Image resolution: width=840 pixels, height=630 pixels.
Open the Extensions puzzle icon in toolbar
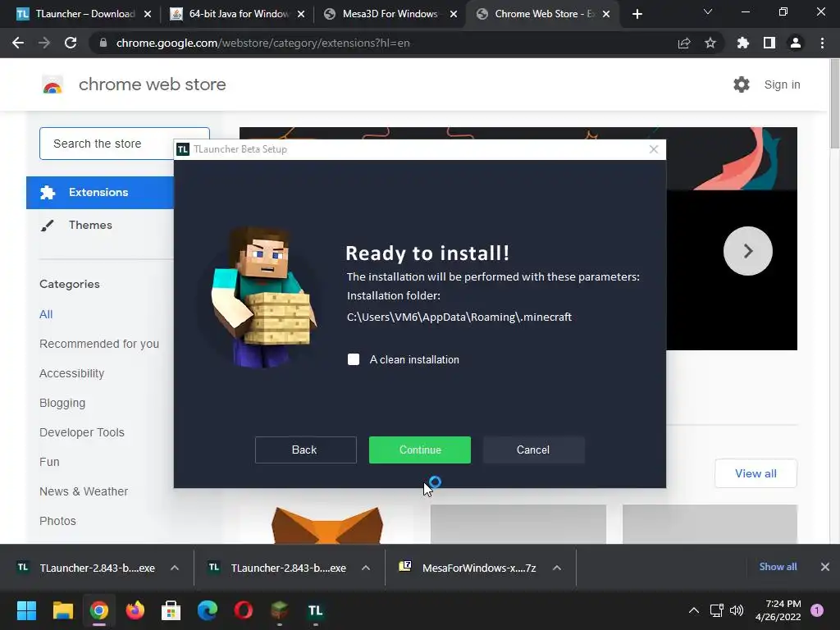tap(743, 43)
